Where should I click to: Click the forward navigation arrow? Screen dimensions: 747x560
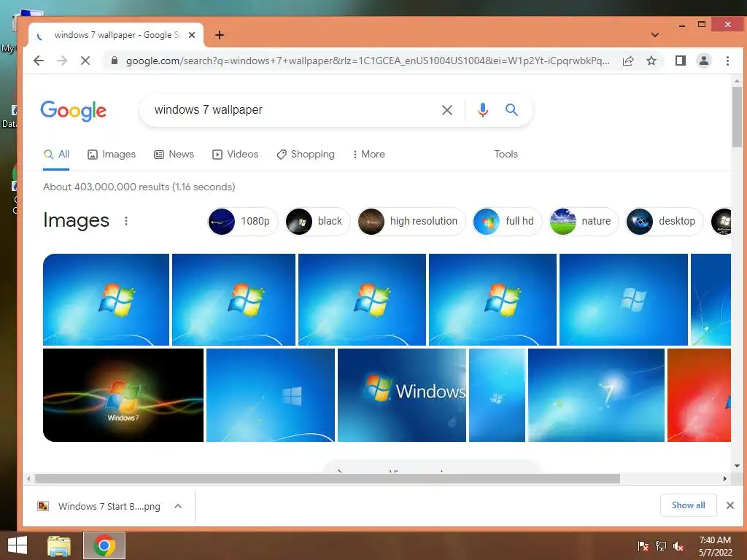pos(62,61)
